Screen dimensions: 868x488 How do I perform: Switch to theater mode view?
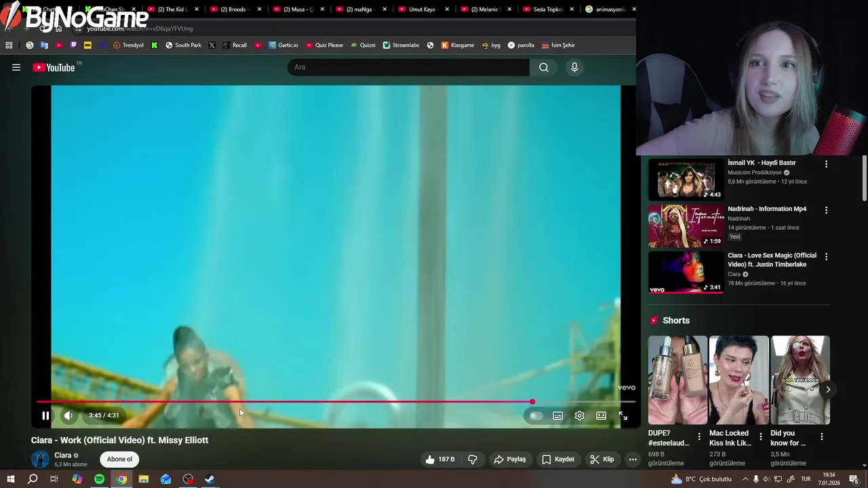coord(601,415)
